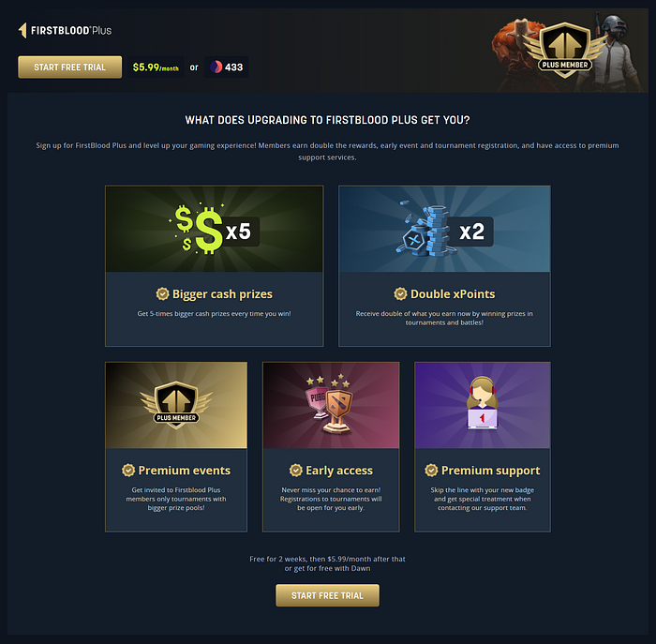Click the Plus Member shield badge in banner

pos(565,51)
